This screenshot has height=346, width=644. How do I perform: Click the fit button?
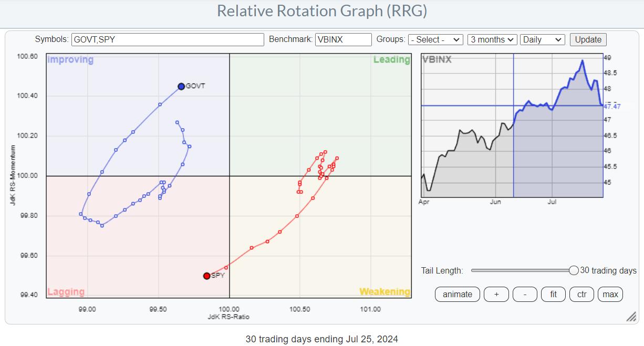553,295
